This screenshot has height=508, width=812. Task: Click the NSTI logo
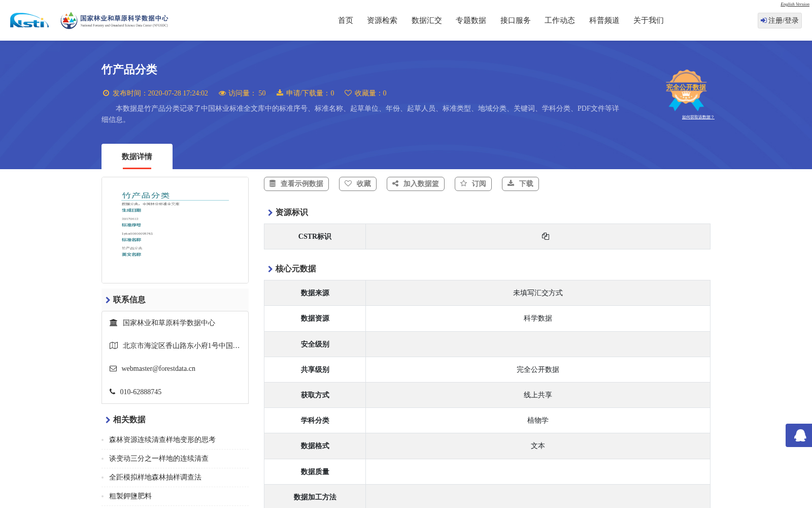[x=29, y=20]
